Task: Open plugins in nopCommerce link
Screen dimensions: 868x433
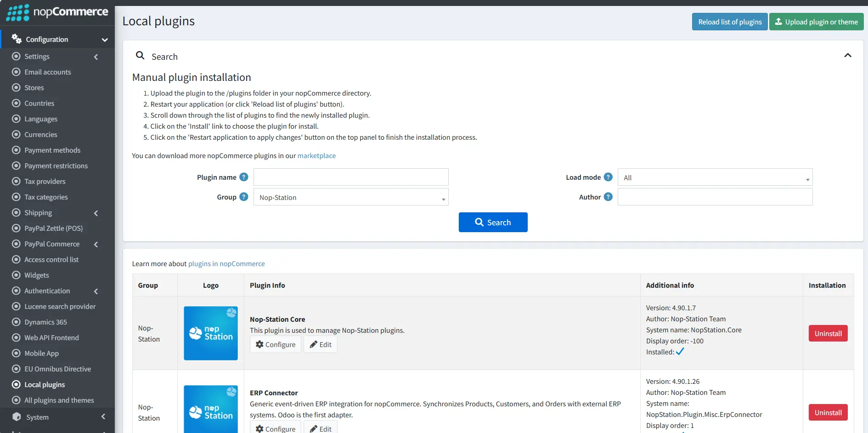Action: (x=226, y=263)
